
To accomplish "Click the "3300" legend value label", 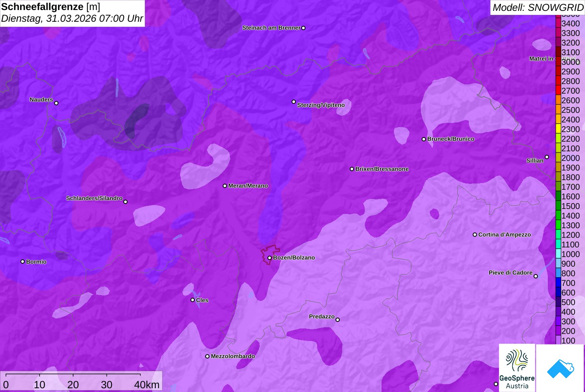I will [x=570, y=33].
